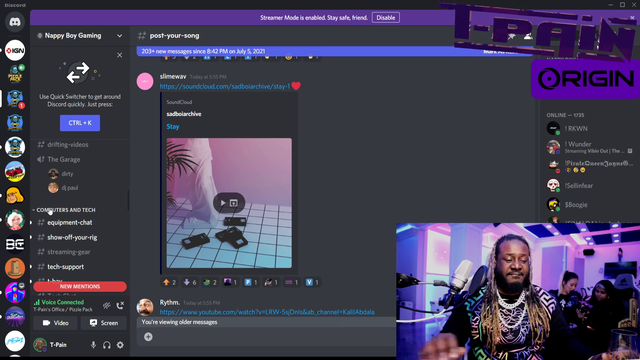Open the Rythm YouTube link
This screenshot has width=640, height=360.
267,312
